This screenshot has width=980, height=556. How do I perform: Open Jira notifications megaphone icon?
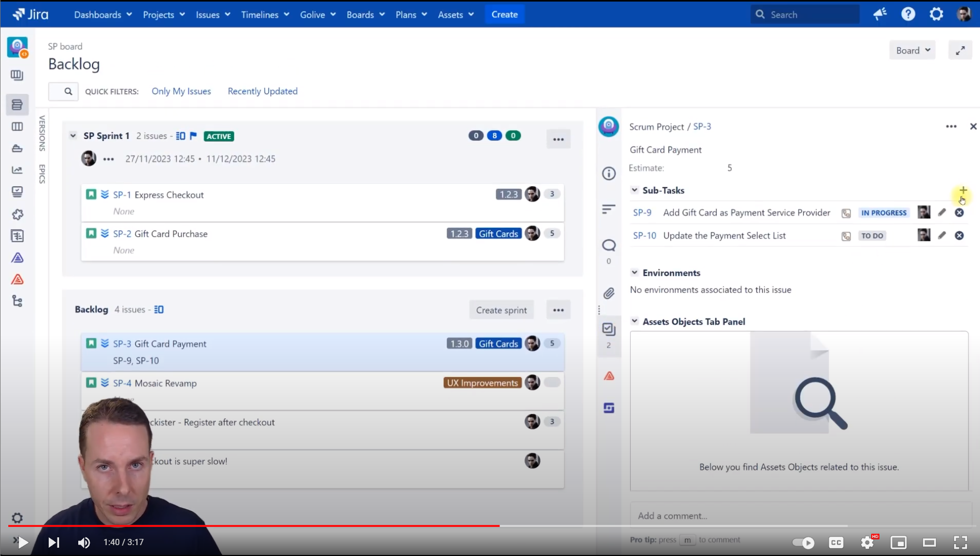[879, 15]
